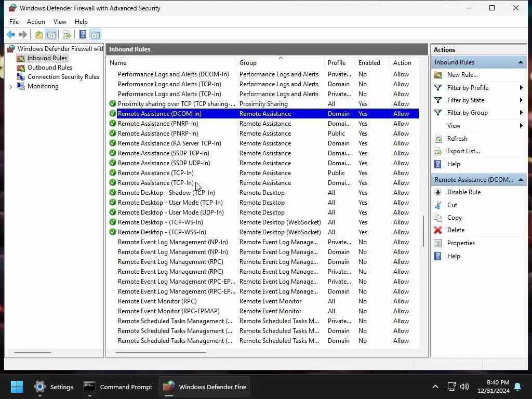This screenshot has width=532, height=399.
Task: Select Remote Desktop - User Mode (UDP-In) rule
Action: [264, 212]
